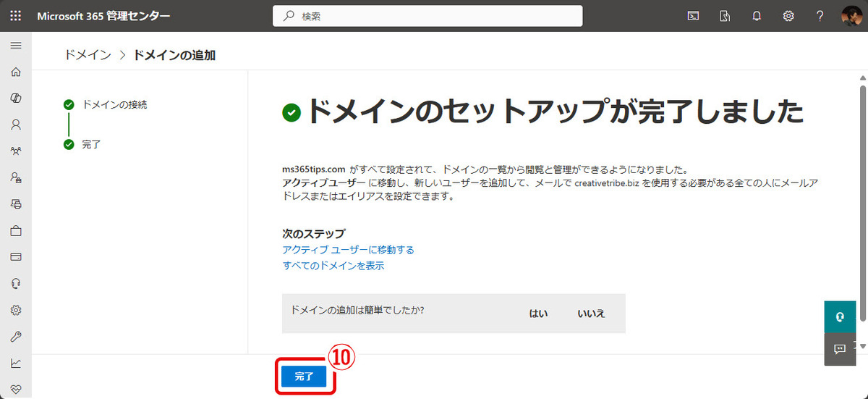The width and height of the screenshot is (868, 399).
Task: Open Resources icon in the sidebar
Action: (16, 204)
